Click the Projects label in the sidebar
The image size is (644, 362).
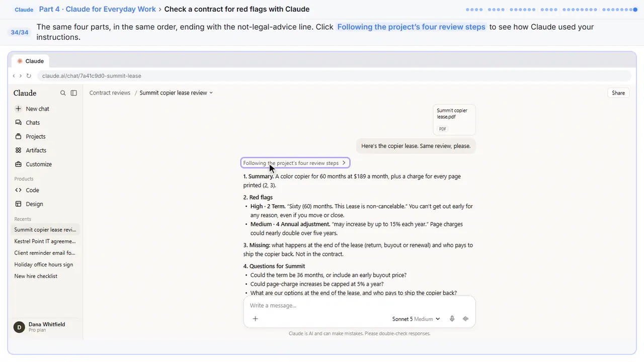click(36, 136)
